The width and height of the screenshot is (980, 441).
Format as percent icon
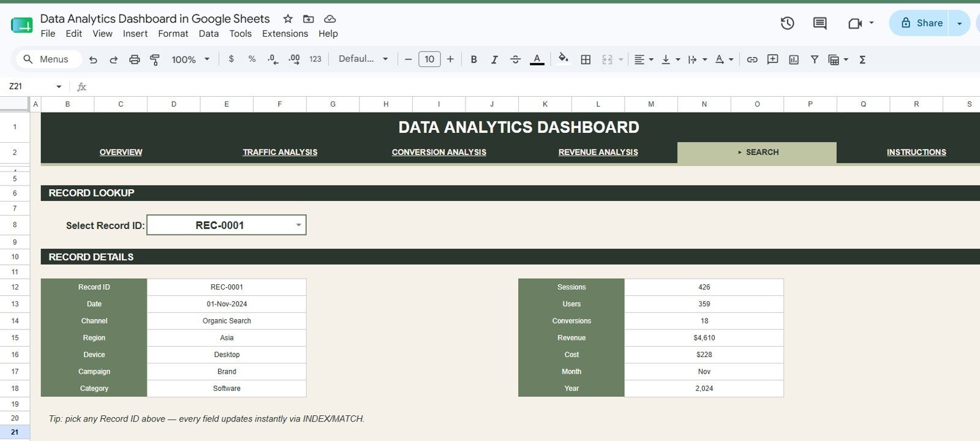[252, 59]
